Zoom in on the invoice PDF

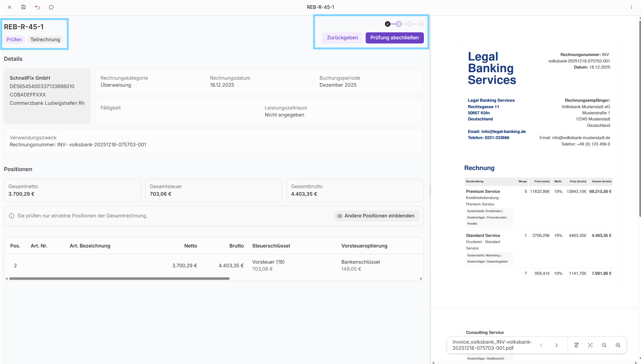click(618, 345)
